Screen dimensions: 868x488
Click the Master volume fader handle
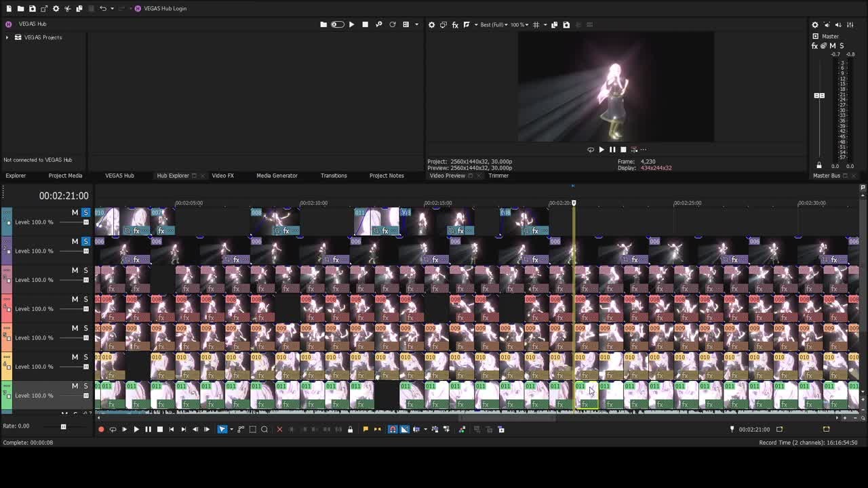pyautogui.click(x=819, y=96)
